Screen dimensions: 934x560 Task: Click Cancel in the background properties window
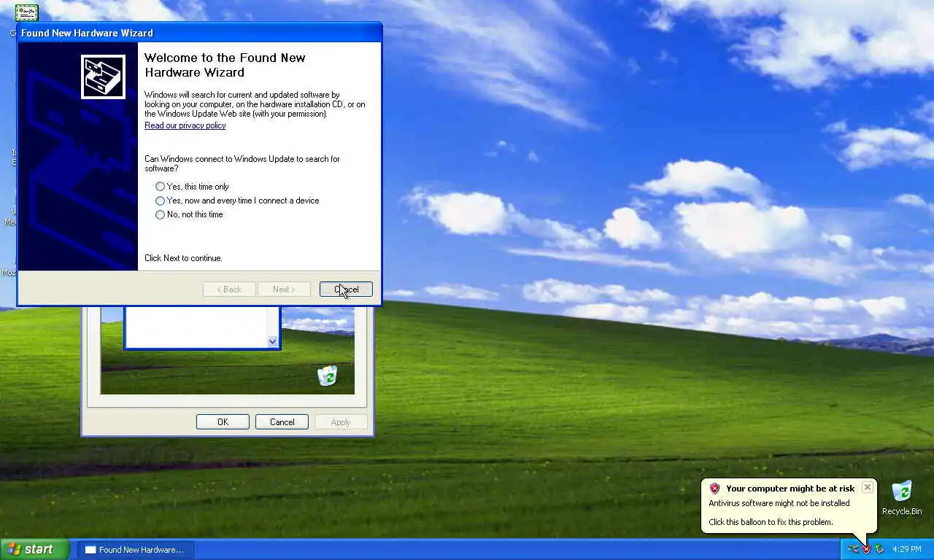(282, 422)
